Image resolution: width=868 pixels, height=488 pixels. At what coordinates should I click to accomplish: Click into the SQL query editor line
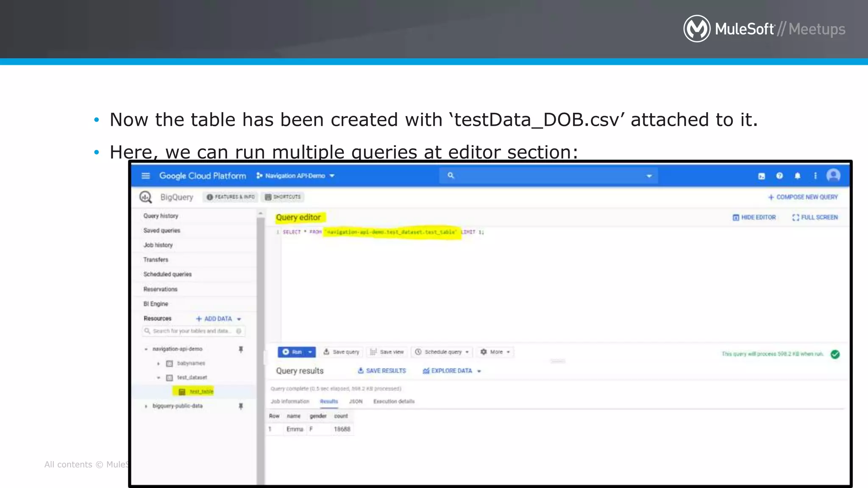pos(384,232)
